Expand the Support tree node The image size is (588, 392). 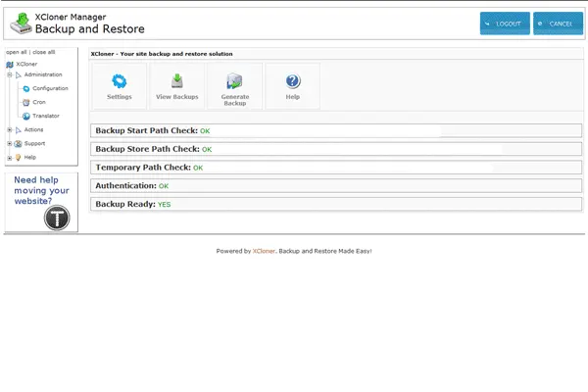tap(9, 143)
